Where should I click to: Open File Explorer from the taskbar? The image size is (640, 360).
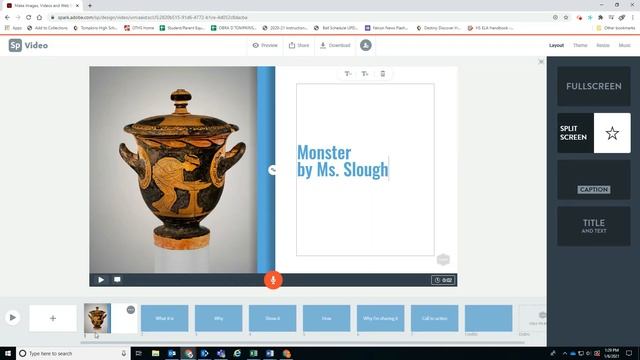click(156, 353)
